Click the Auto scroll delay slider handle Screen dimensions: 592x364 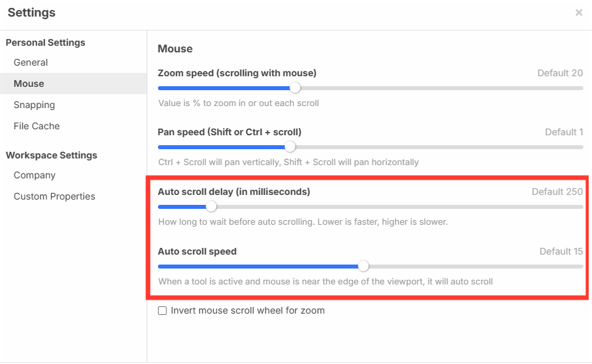[211, 207]
